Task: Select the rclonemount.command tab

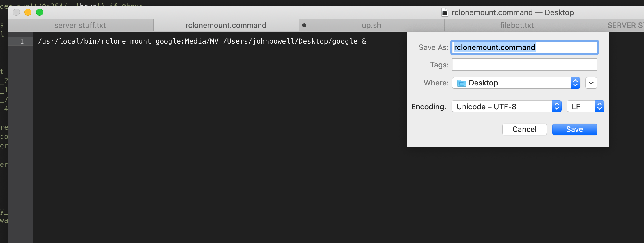Action: click(226, 25)
